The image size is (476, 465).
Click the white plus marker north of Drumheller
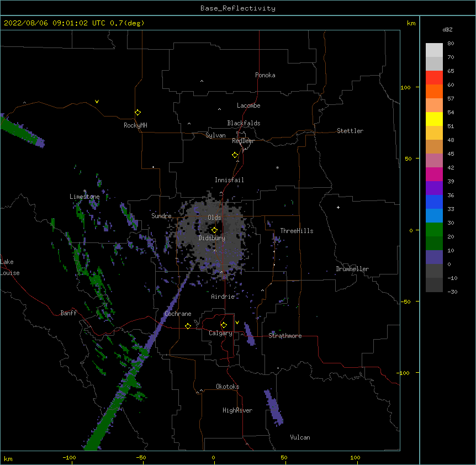tap(338, 207)
